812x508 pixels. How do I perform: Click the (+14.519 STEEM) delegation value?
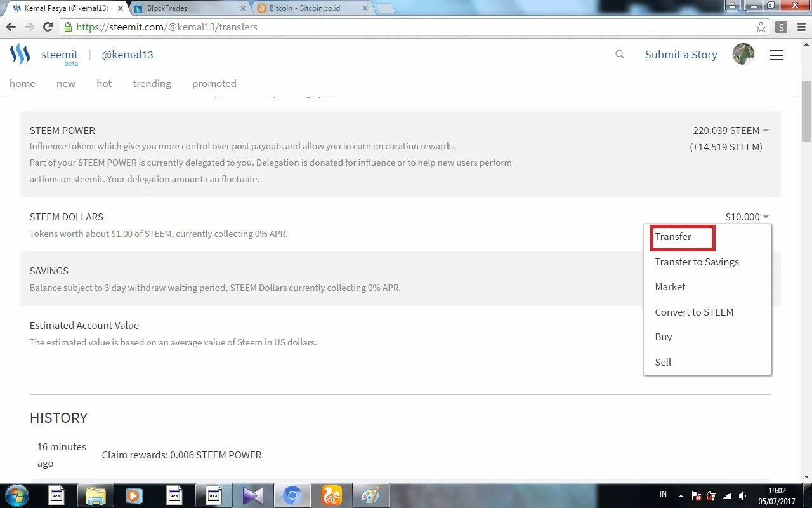(x=726, y=147)
